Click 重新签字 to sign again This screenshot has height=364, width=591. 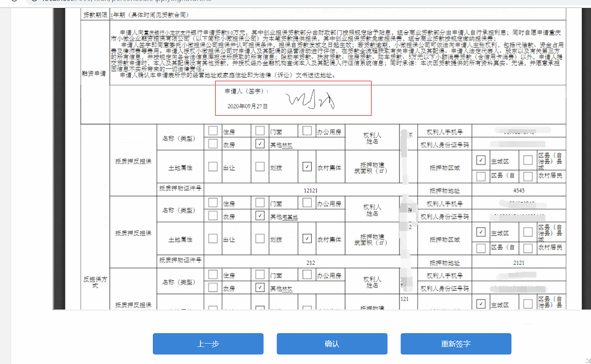[x=456, y=344]
